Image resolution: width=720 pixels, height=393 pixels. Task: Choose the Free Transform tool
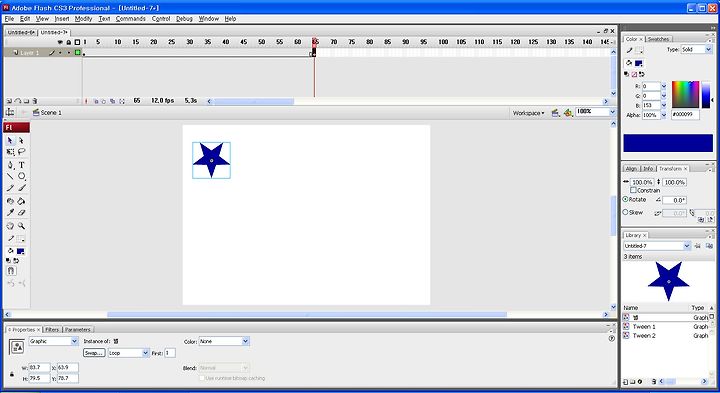[10, 152]
